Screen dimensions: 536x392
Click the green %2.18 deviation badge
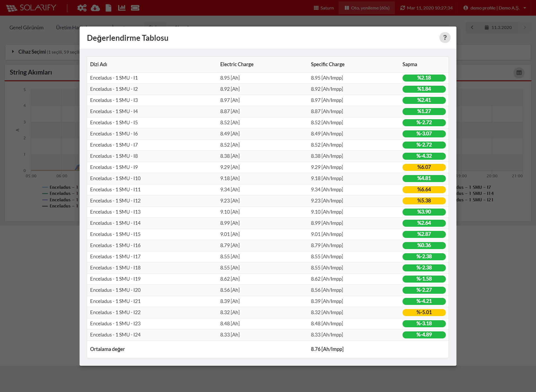424,78
